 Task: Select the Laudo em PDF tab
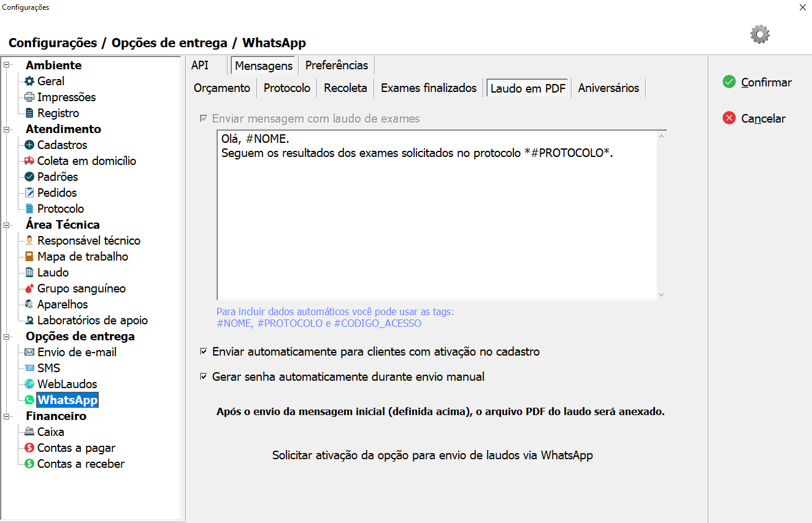(528, 88)
